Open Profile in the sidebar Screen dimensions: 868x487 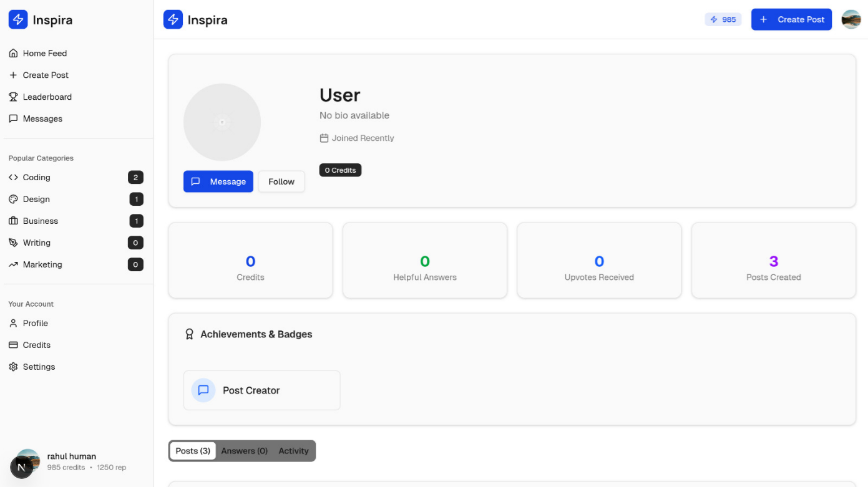35,324
